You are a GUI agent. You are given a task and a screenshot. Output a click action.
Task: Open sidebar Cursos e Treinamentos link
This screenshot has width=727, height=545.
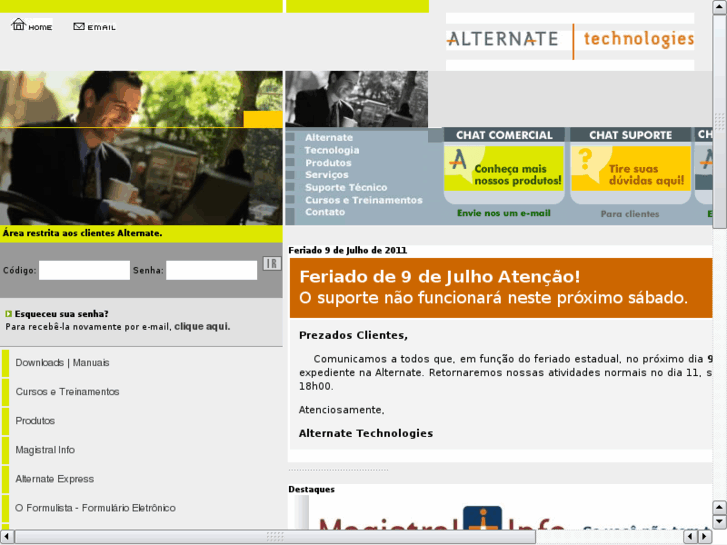[x=67, y=392]
